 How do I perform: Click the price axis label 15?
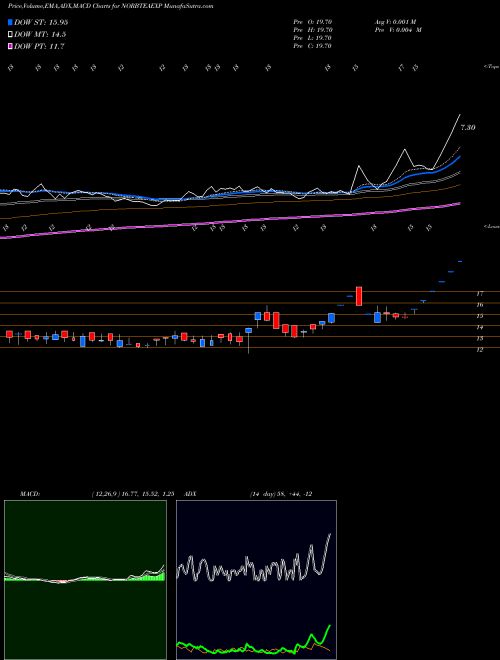[480, 316]
